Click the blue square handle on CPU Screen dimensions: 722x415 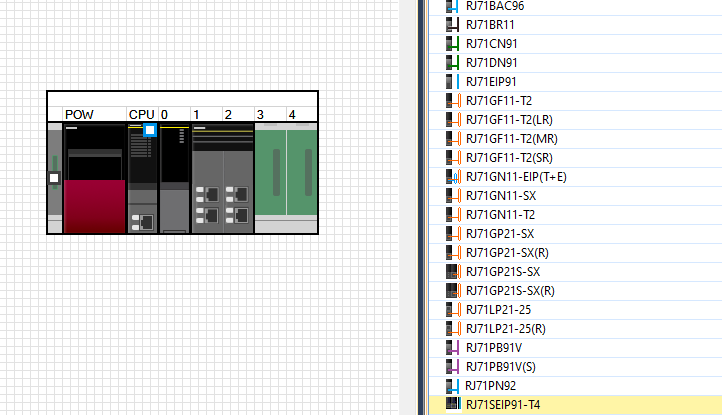click(x=150, y=130)
